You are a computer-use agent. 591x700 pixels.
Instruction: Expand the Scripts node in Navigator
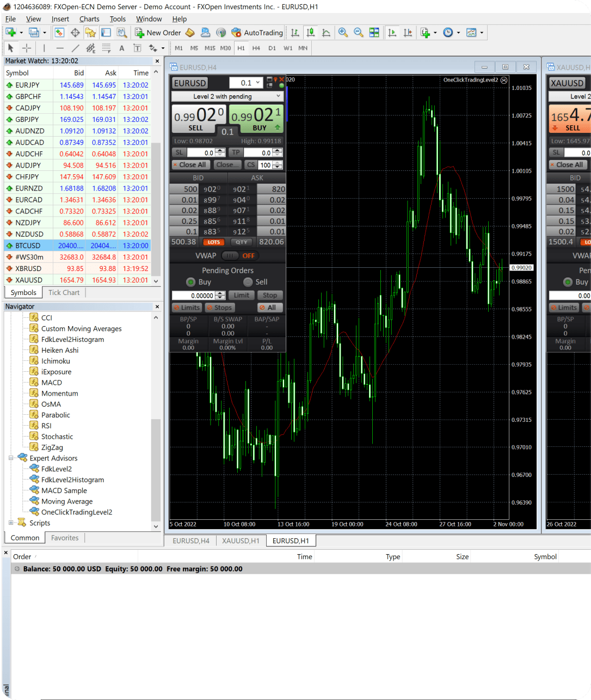(11, 523)
